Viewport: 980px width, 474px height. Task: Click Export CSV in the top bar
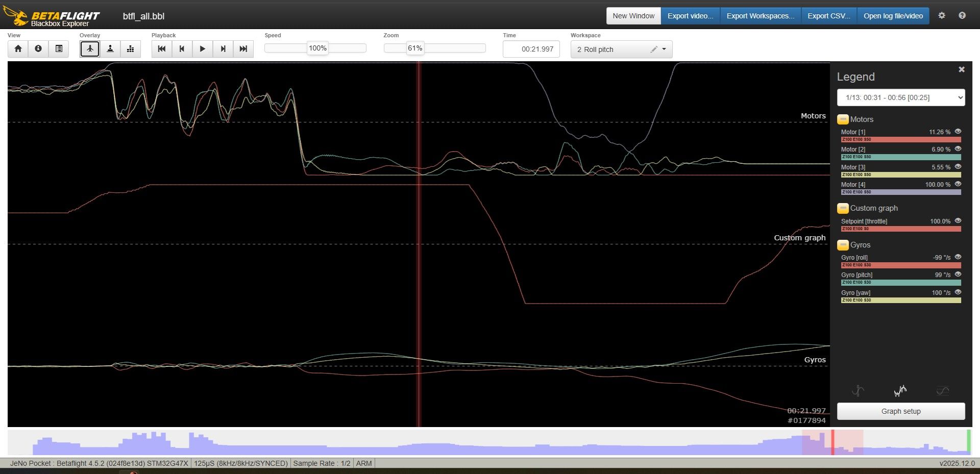coord(829,16)
